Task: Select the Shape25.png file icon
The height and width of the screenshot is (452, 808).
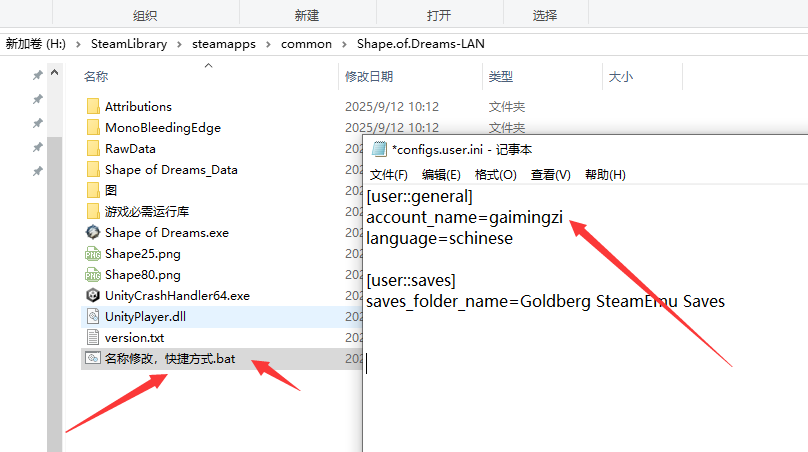Action: pos(93,254)
